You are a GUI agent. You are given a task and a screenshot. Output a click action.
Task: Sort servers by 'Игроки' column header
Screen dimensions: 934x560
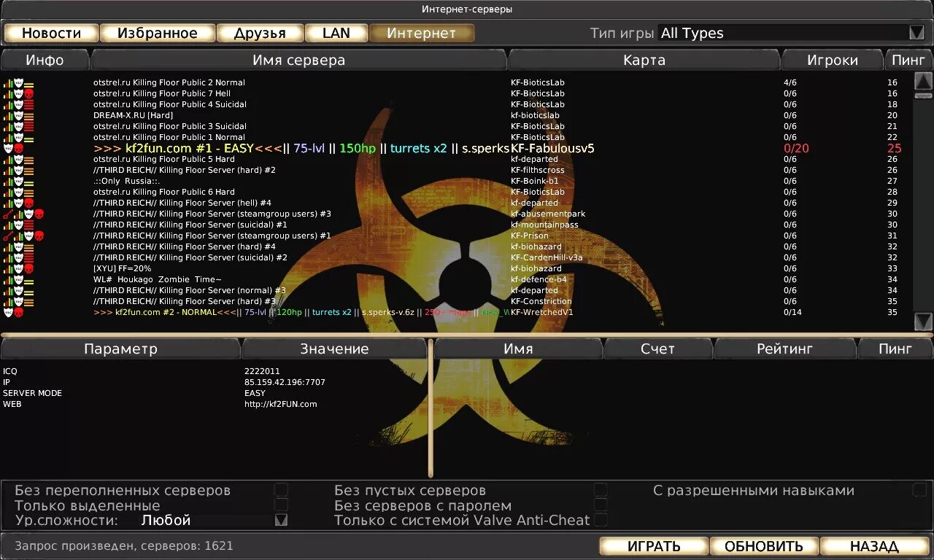832,60
